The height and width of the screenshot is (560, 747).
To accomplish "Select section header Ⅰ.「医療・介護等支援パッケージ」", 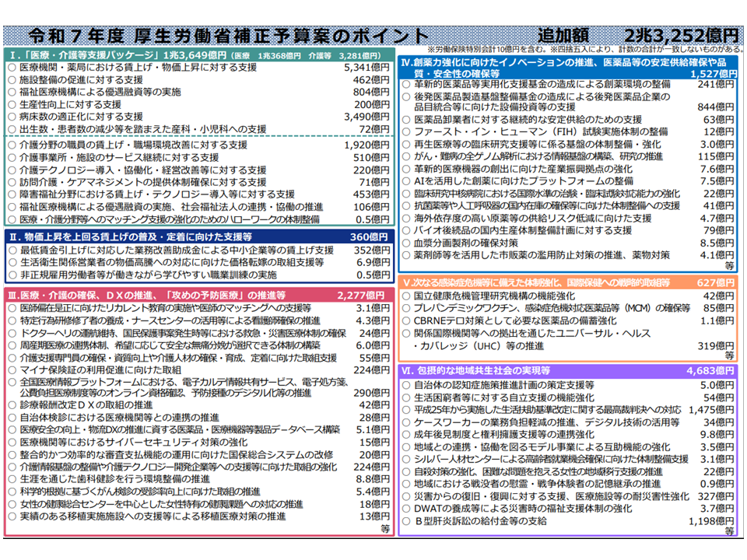I will 86,56.
